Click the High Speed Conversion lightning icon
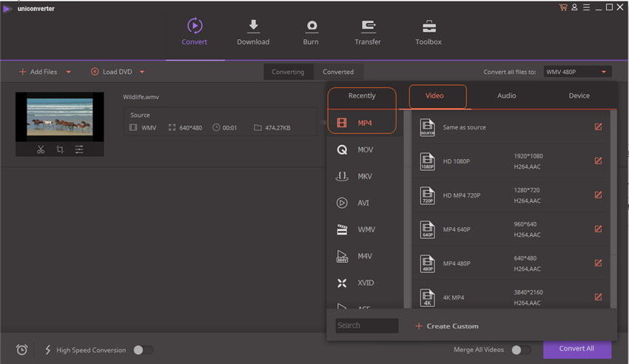 pos(48,349)
